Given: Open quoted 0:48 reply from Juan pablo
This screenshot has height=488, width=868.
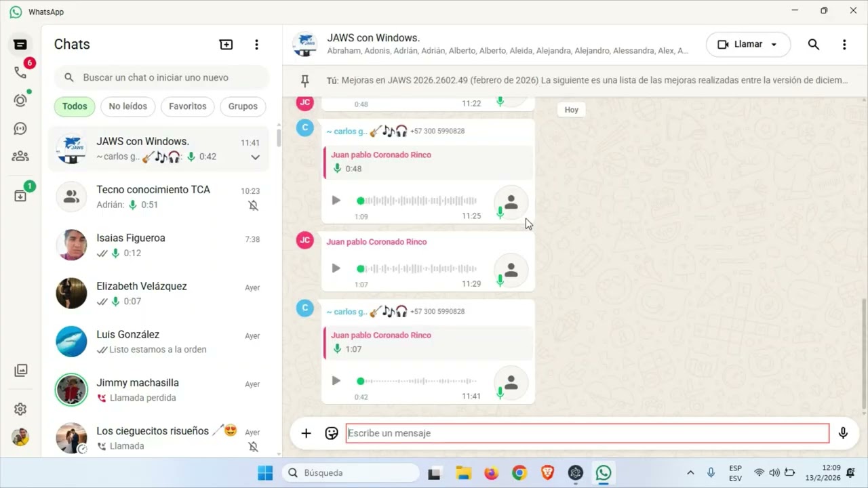Looking at the screenshot, I should (428, 162).
